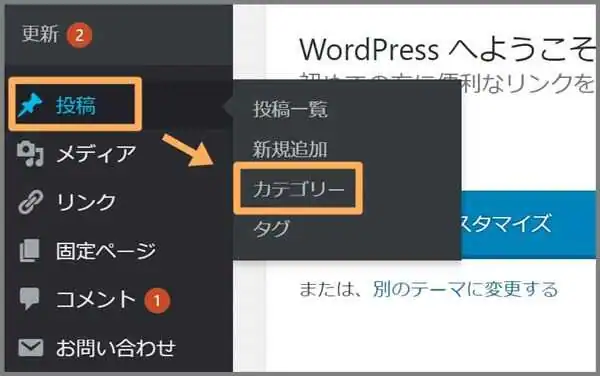Screen dimensions: 600x376
Task: Click the media camera and music icon
Action: click(30, 154)
